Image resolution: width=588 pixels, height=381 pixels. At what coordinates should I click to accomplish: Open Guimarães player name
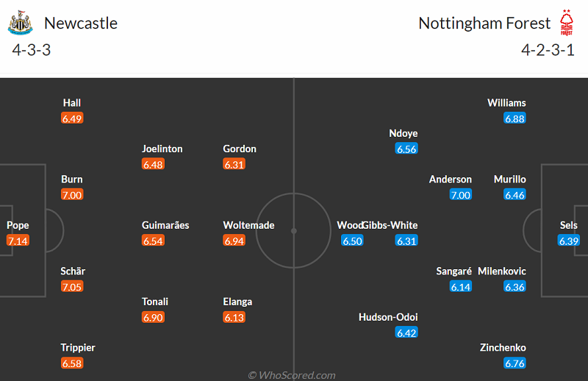165,225
